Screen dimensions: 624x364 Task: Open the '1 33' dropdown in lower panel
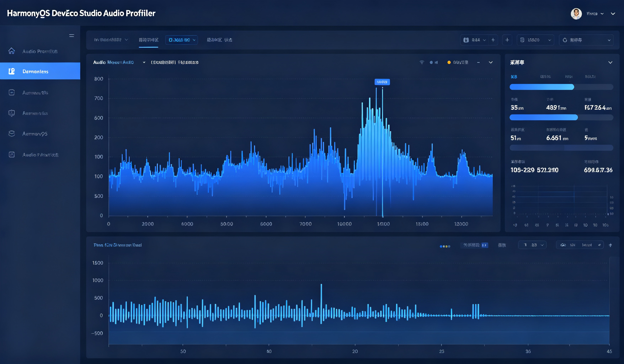pyautogui.click(x=532, y=245)
